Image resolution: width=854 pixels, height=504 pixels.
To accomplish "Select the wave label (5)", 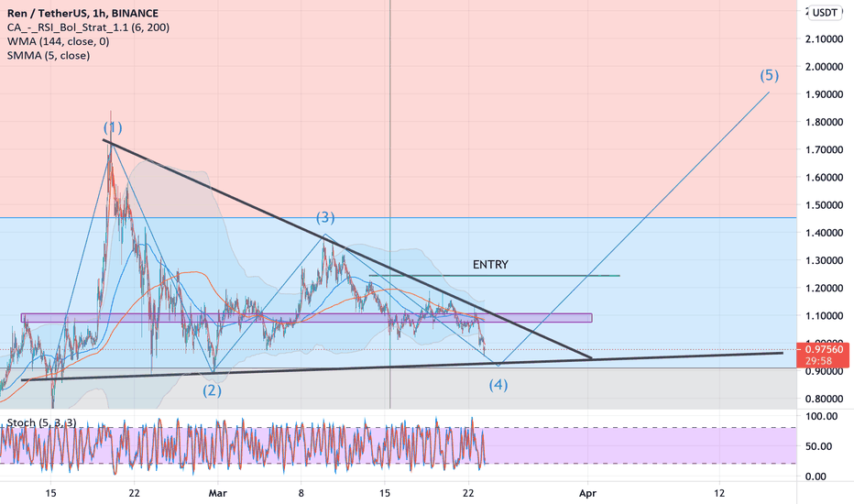I will pos(769,75).
